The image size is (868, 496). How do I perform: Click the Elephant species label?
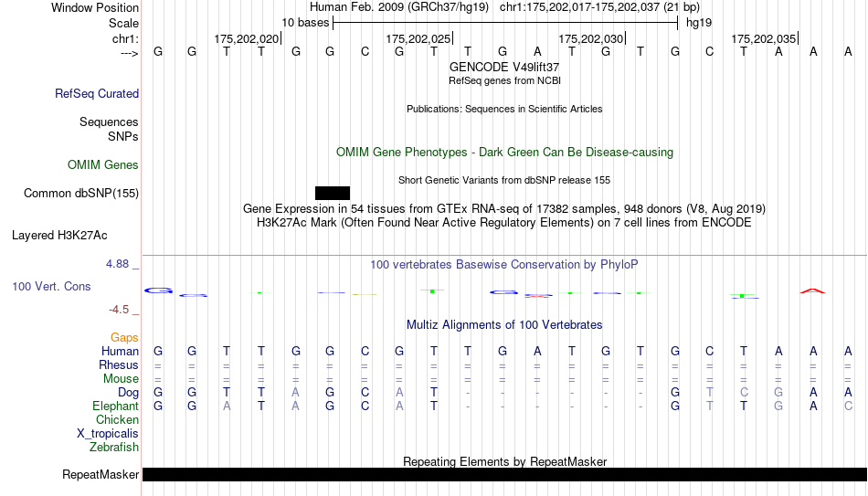coord(116,406)
